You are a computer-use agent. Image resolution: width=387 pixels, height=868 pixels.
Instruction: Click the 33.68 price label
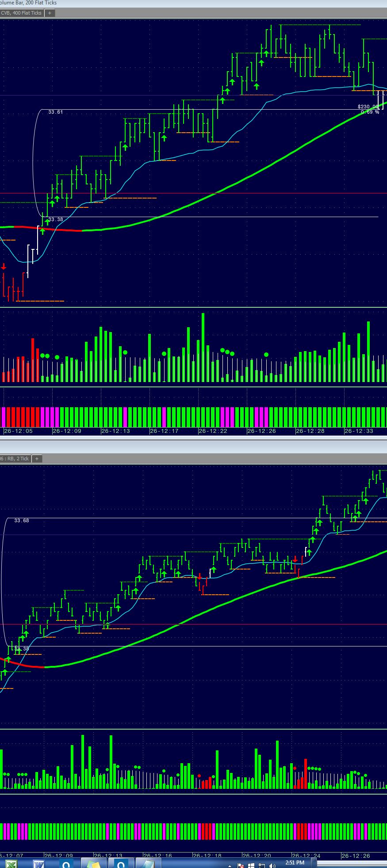[22, 520]
